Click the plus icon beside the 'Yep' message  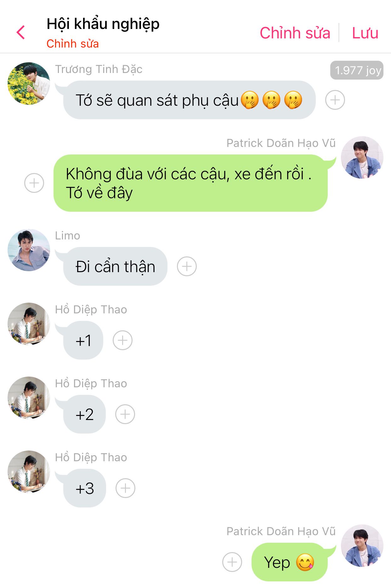coord(232,562)
